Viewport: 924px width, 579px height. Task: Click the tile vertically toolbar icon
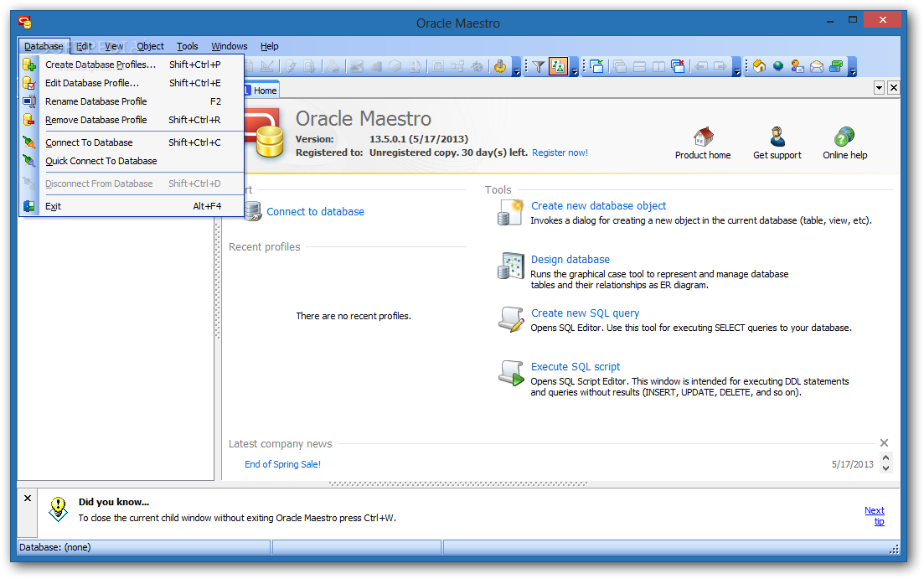pyautogui.click(x=658, y=67)
